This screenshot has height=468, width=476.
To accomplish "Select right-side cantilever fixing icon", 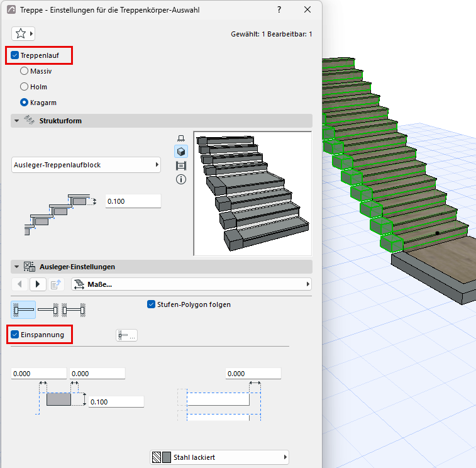I will [48, 309].
